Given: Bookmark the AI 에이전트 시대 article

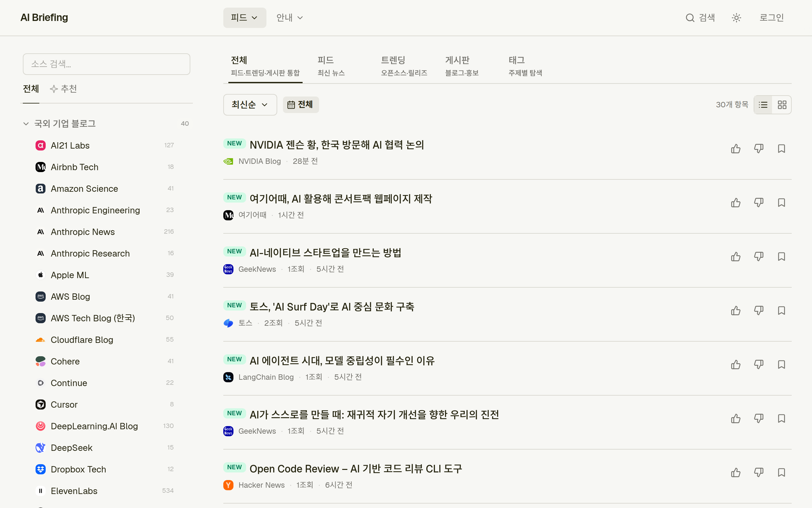Looking at the screenshot, I should (782, 364).
